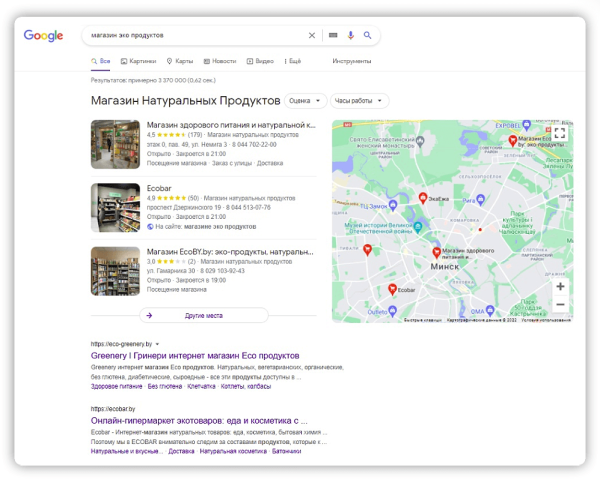This screenshot has width=600, height=483.
Task: Open Магазин здорового питания listing title
Action: [x=231, y=125]
